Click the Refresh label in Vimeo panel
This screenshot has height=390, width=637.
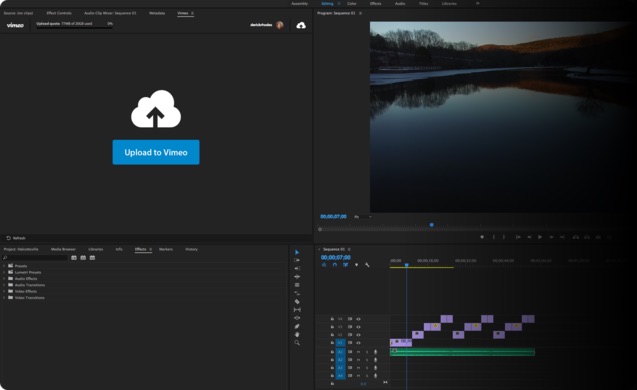pos(19,238)
